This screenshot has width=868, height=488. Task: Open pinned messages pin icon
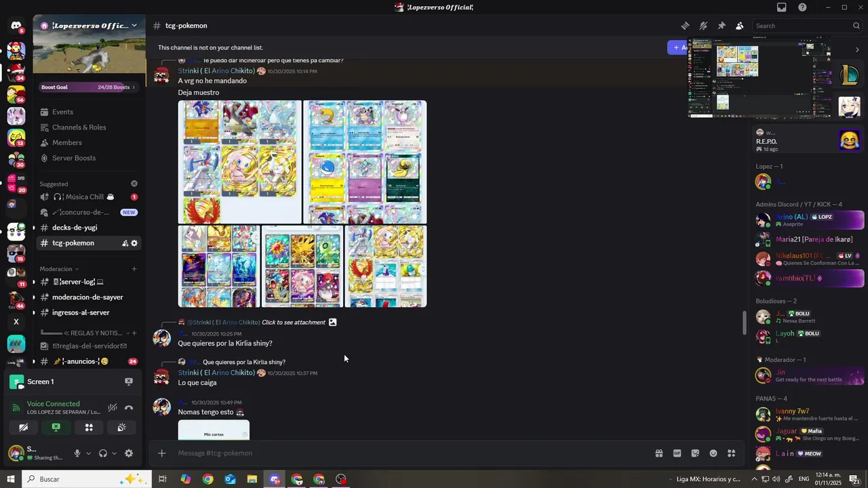(x=722, y=26)
